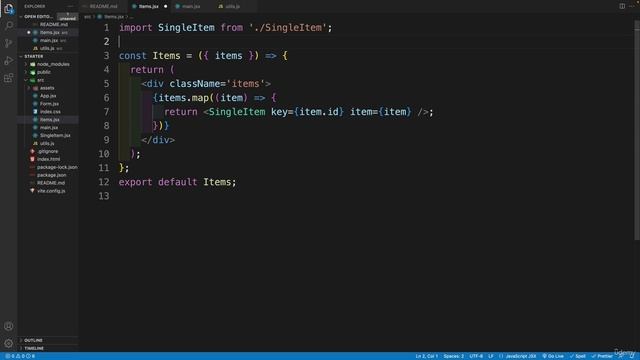The image size is (640, 360).
Task: Click Spaces: 2 indentation setting
Action: point(453,356)
